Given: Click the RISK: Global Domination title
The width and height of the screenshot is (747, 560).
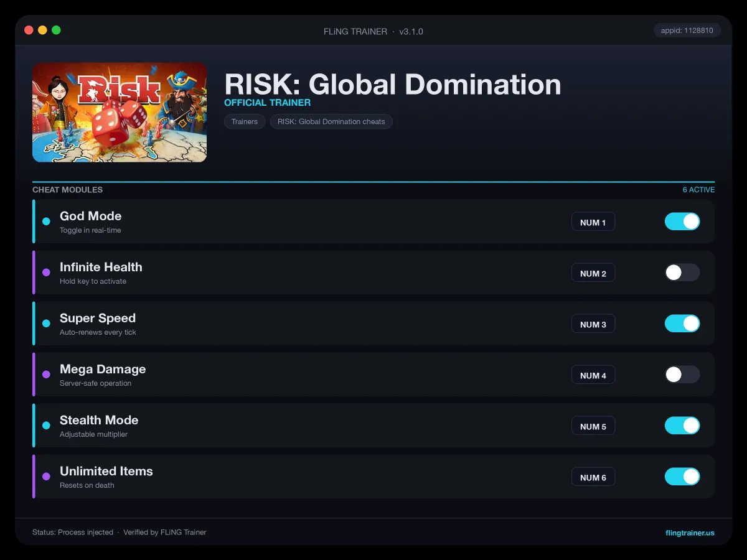Looking at the screenshot, I should (393, 84).
